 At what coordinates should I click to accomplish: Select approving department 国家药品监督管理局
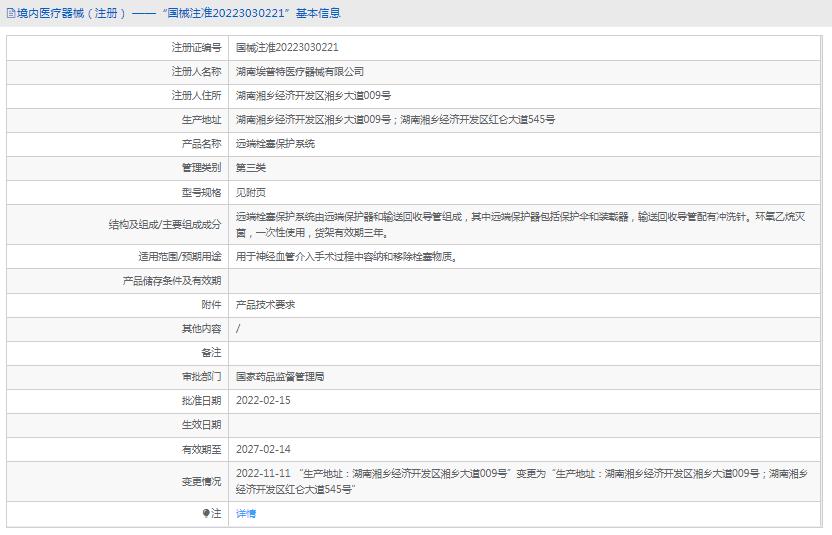tap(280, 377)
